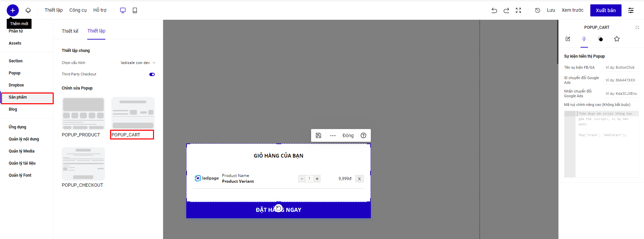Click the blue plus Thêm mới button

pyautogui.click(x=13, y=10)
